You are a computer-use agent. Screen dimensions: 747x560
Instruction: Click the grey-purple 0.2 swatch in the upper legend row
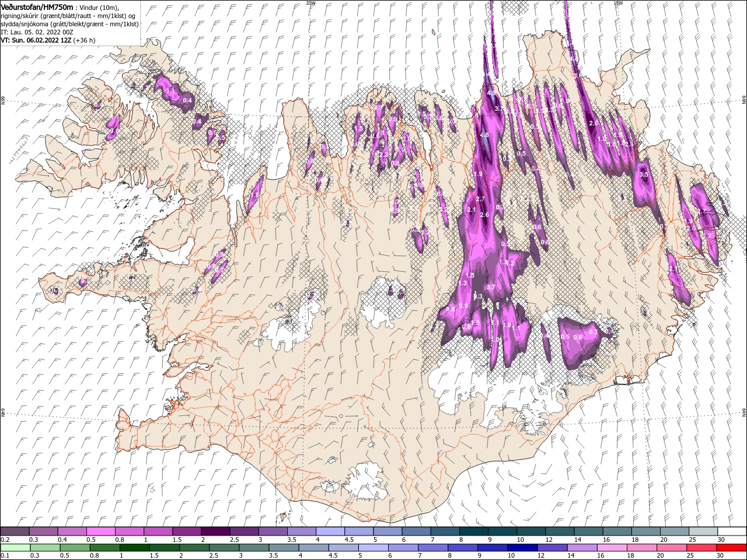click(15, 531)
